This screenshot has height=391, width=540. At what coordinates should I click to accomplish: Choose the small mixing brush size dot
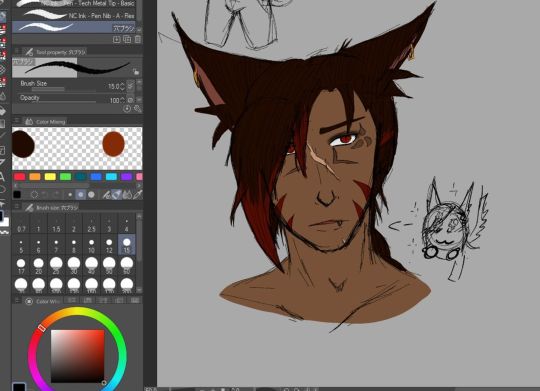coord(70,195)
